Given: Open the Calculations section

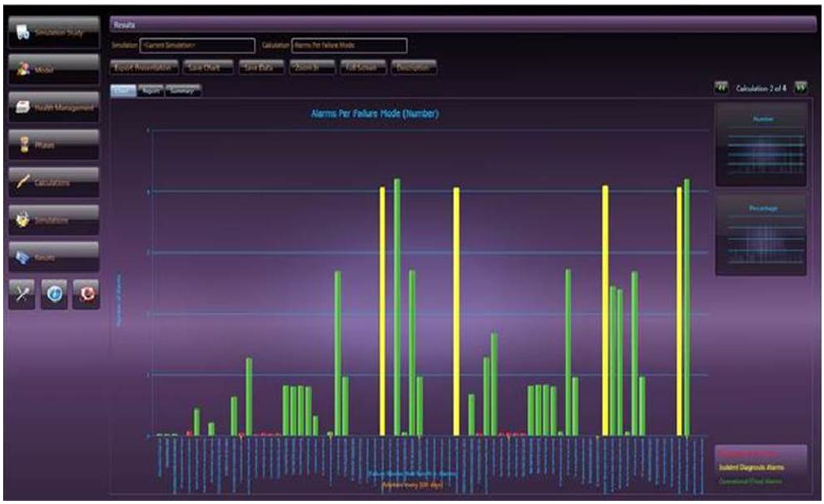Looking at the screenshot, I should [x=53, y=183].
